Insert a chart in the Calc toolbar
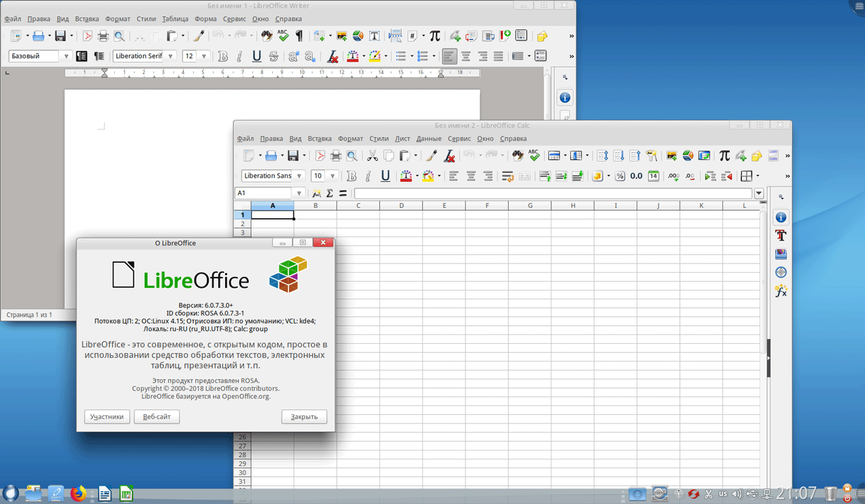This screenshot has width=865, height=504. [688, 156]
